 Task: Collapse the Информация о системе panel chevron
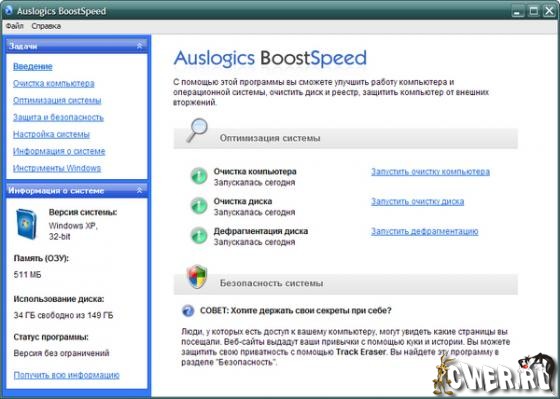click(x=140, y=190)
